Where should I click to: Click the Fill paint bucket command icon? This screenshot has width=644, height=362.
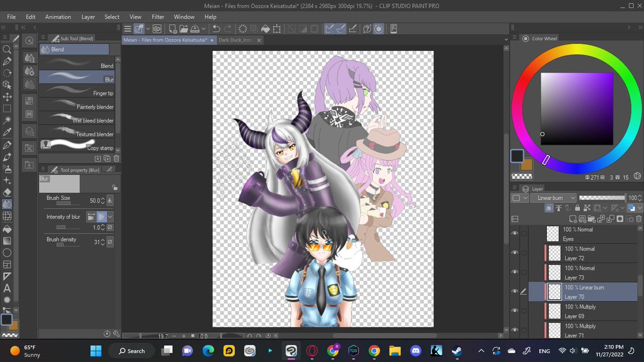265,28
